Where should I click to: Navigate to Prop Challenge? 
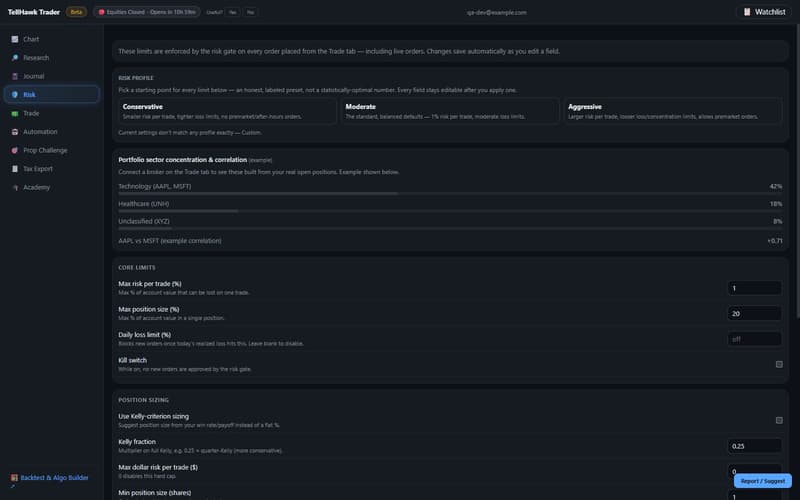pyautogui.click(x=52, y=150)
